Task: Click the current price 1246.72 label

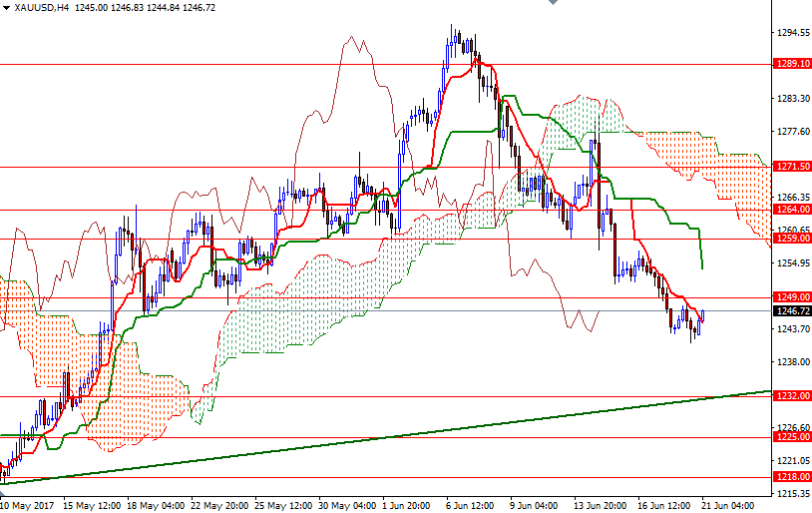Action: [x=792, y=310]
